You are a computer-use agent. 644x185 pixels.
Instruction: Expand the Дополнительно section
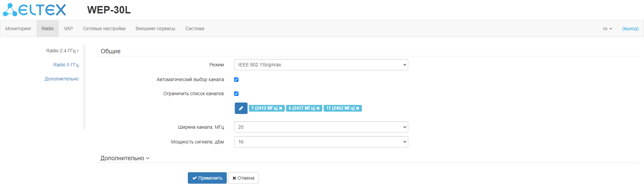(125, 158)
